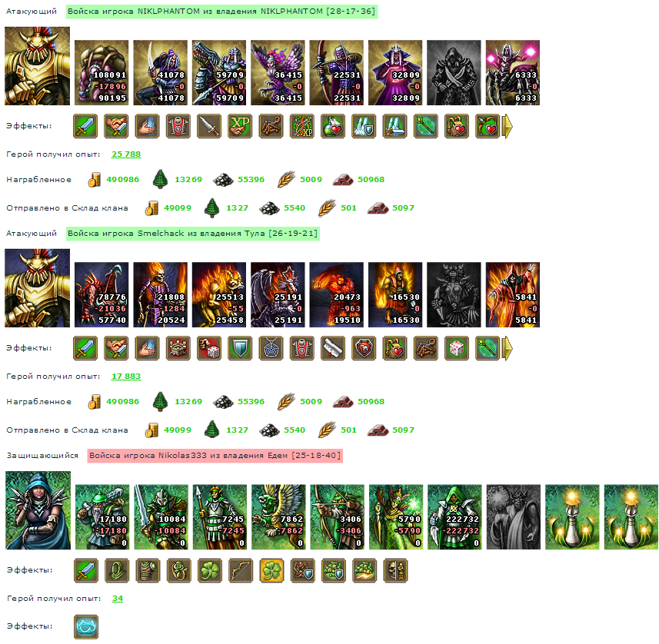
Task: Click the Smelchack hero portrait
Action: click(x=38, y=288)
